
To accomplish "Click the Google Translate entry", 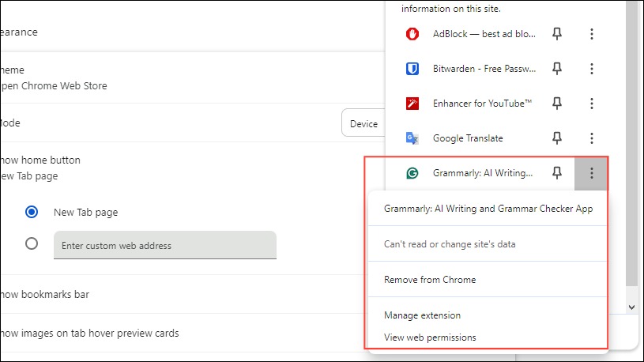I will pyautogui.click(x=467, y=138).
